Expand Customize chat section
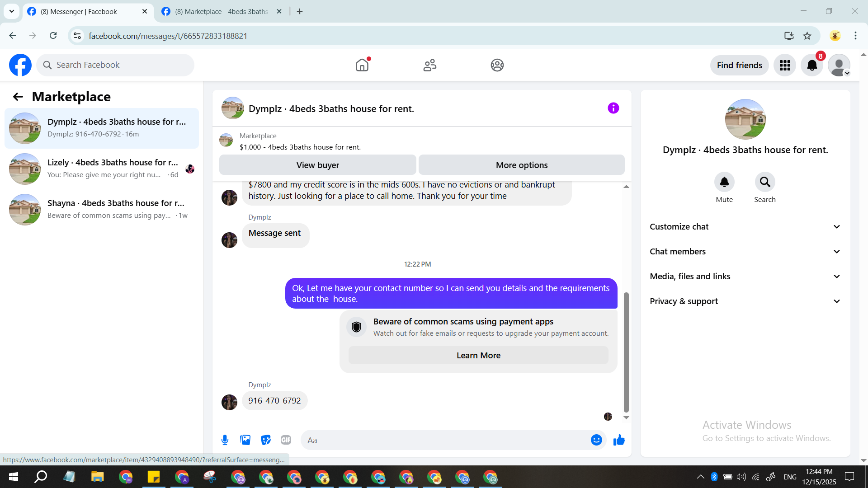Viewport: 868px width, 488px height. [745, 227]
